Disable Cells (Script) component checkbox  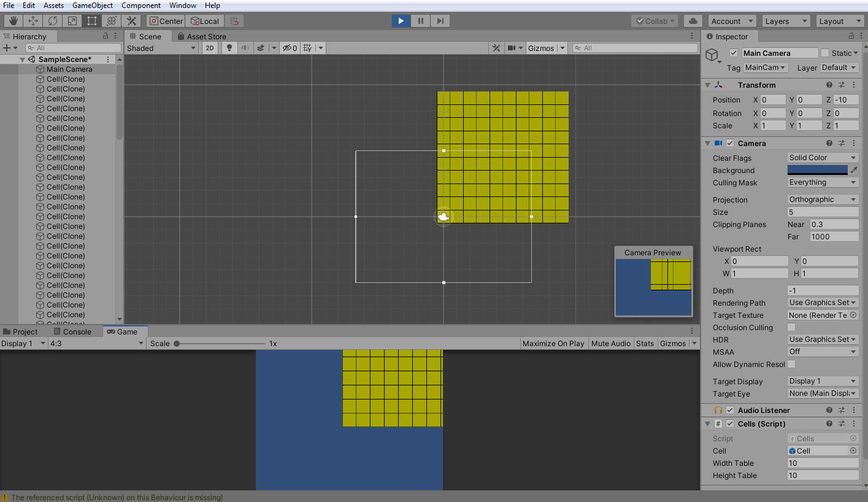[730, 424]
